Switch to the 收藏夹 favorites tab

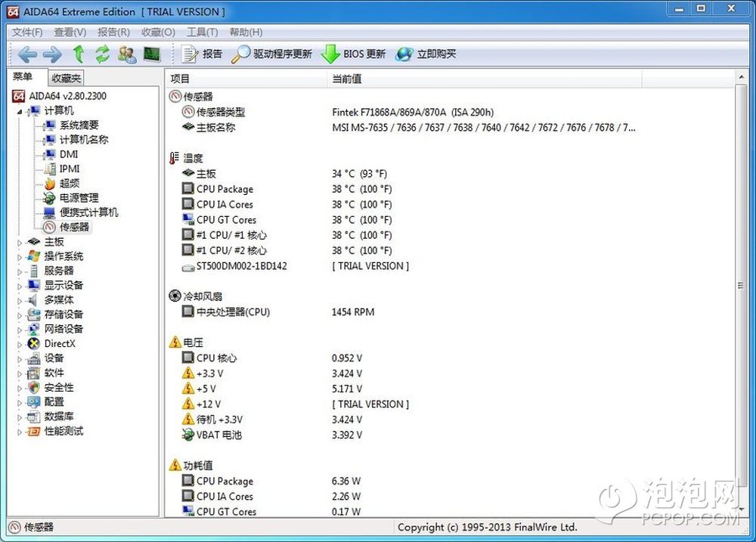67,78
